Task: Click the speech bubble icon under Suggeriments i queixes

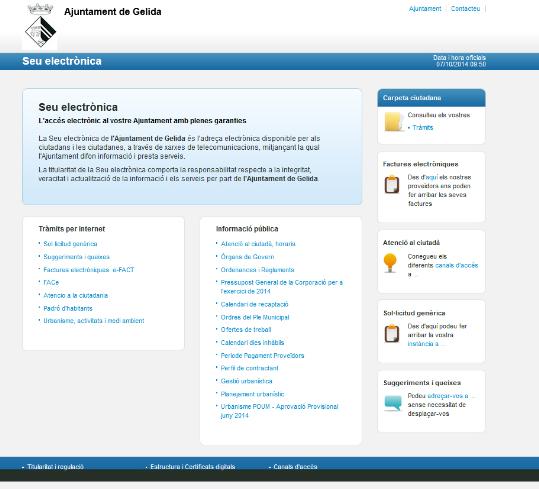Action: click(393, 403)
